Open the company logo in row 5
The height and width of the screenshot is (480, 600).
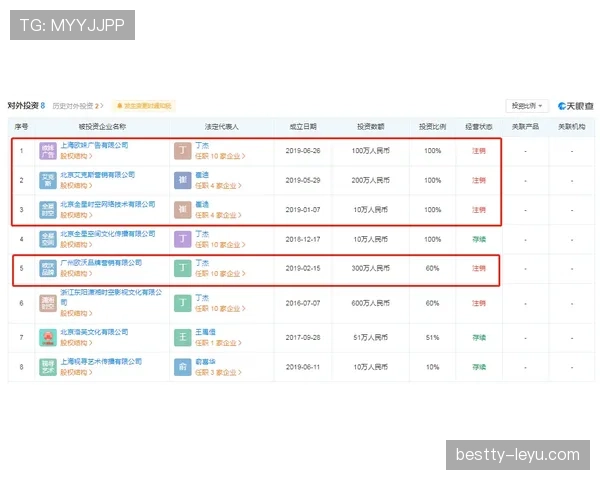48,268
